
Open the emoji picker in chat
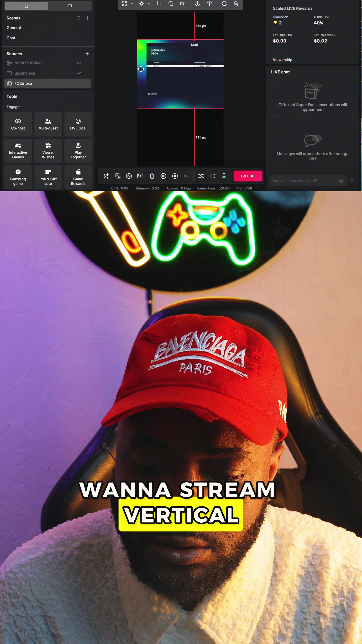pos(341,181)
